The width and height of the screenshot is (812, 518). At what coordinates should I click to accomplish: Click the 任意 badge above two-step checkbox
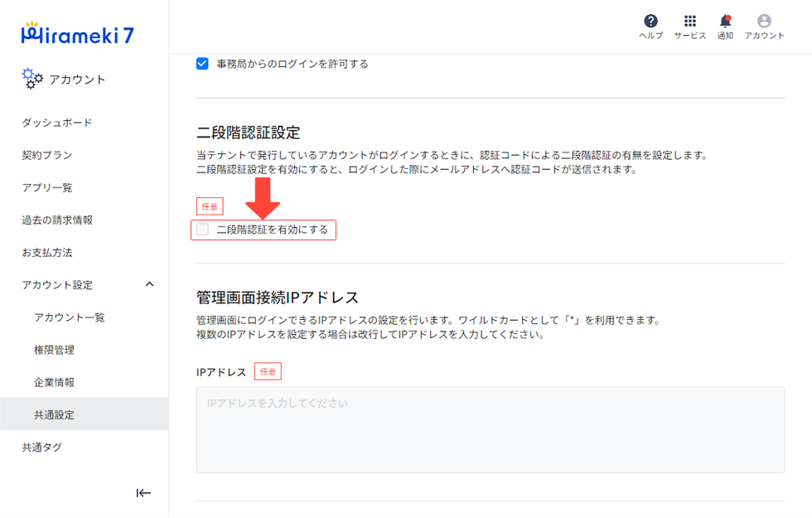[210, 206]
